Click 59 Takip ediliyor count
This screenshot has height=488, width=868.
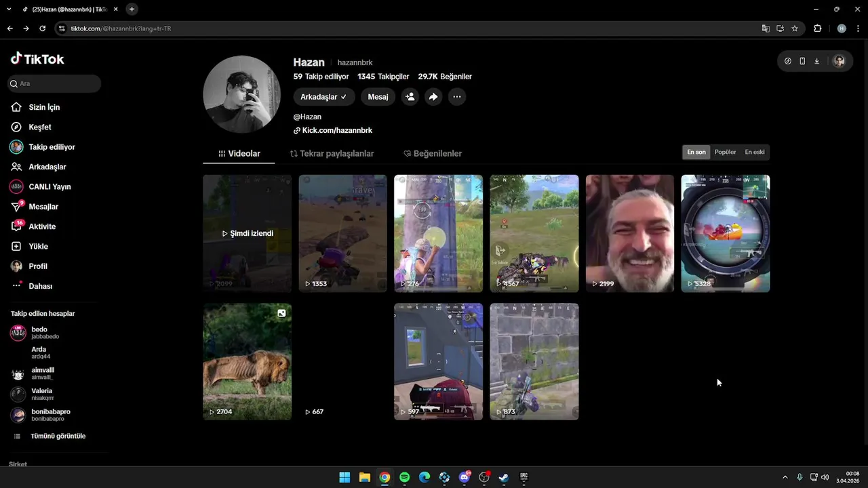point(321,77)
